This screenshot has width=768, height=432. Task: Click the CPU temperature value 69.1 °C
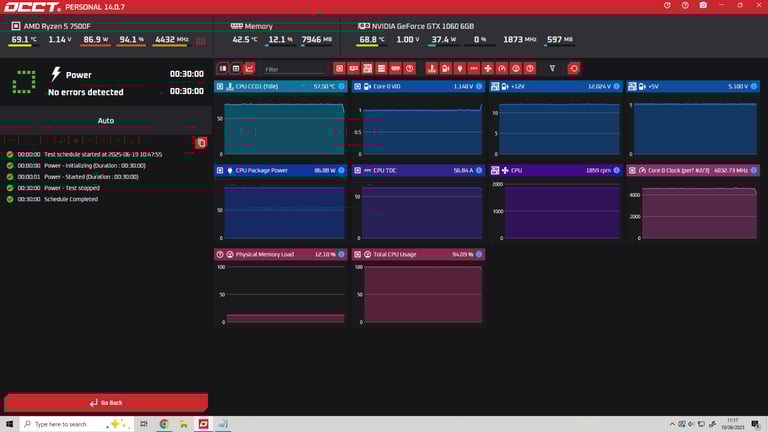[24, 40]
